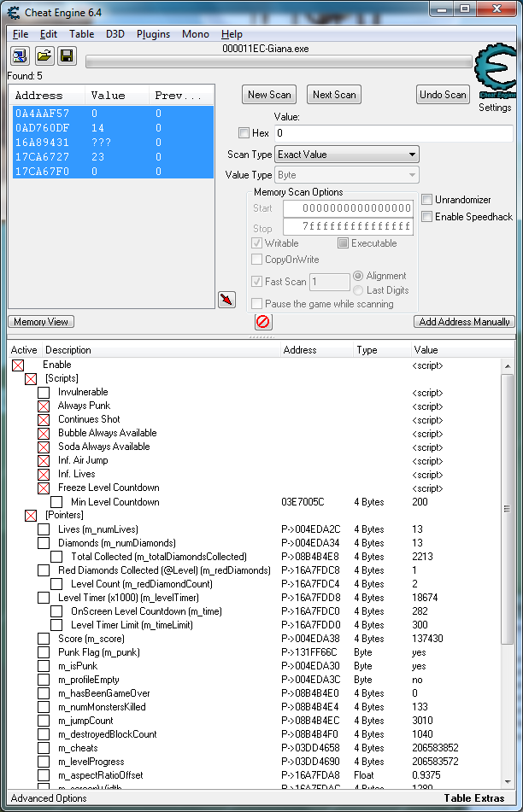Enable the Unrandomizer checkbox
Image resolution: width=523 pixels, height=812 pixels.
pyautogui.click(x=427, y=200)
